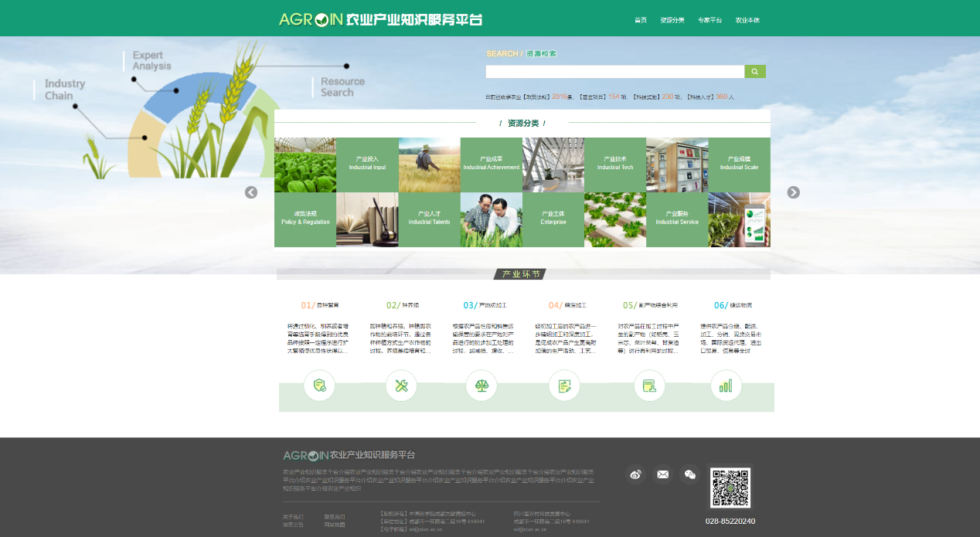This screenshot has width=980, height=537.
Task: Advance carousel with the right arrow
Action: (x=793, y=192)
